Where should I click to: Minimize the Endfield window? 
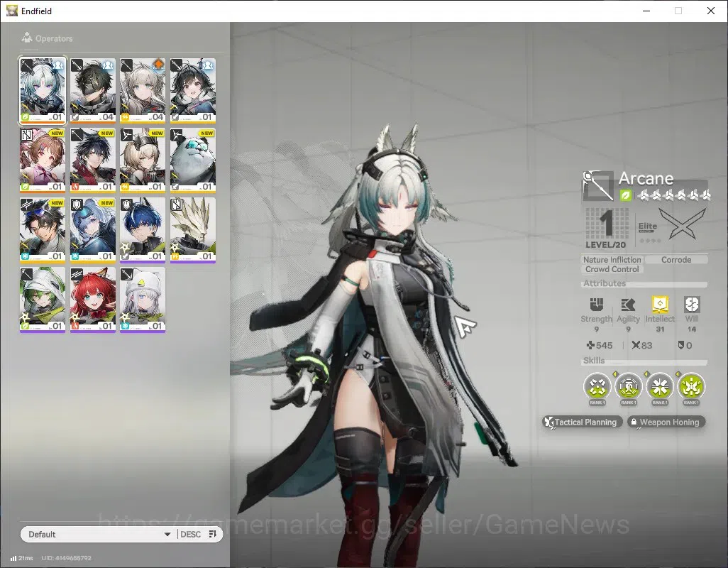click(646, 11)
